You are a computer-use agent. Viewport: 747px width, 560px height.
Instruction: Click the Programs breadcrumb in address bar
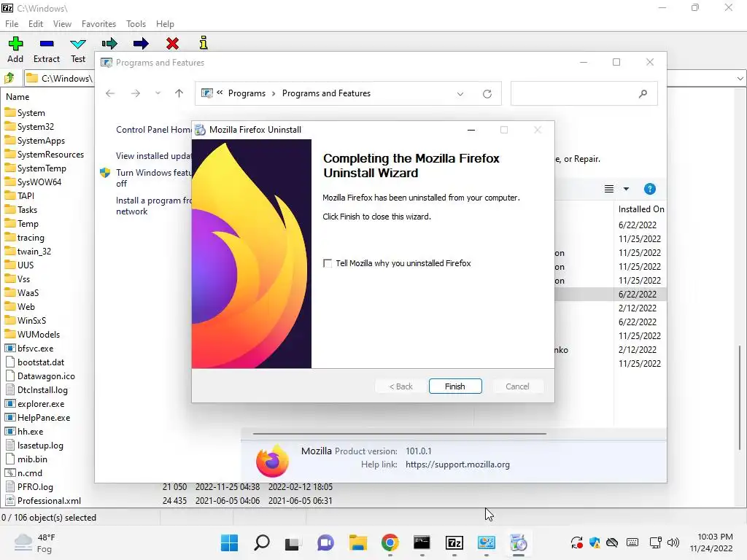pos(247,93)
